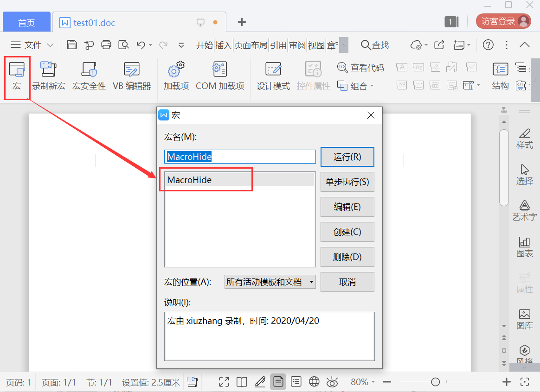Viewport: 540px width, 392px height.
Task: Click the 说明 description text box
Action: [270, 336]
